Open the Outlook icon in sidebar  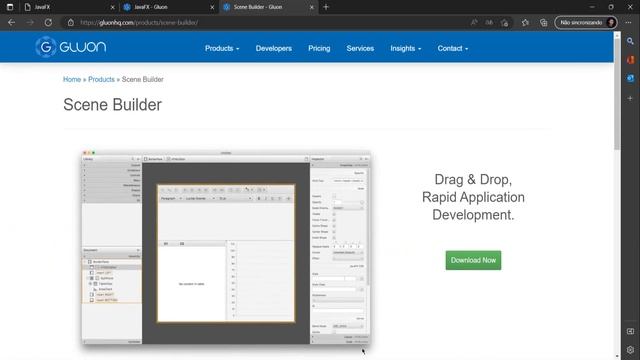[x=630, y=78]
